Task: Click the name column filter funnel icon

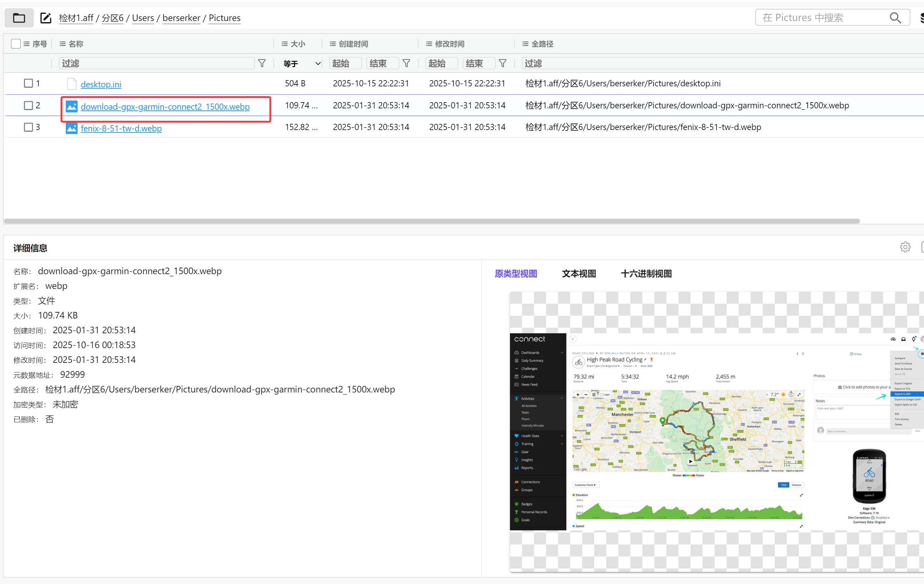Action: pyautogui.click(x=262, y=63)
